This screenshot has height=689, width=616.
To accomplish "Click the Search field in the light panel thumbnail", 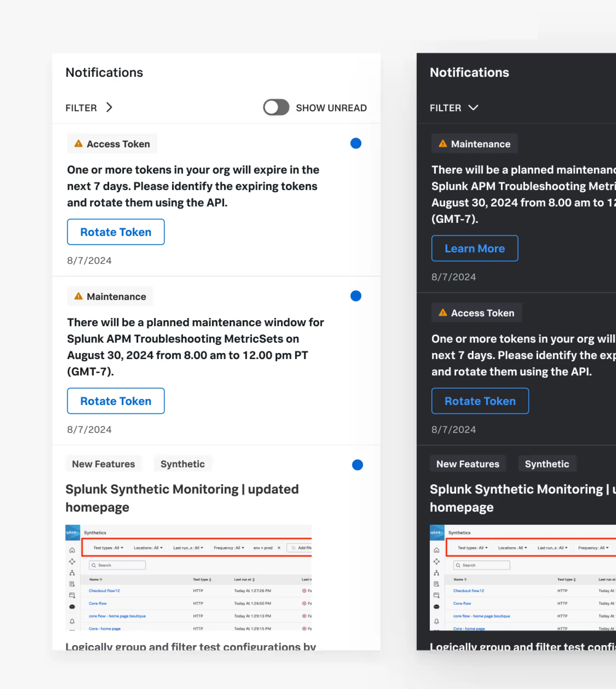I will 117,565.
